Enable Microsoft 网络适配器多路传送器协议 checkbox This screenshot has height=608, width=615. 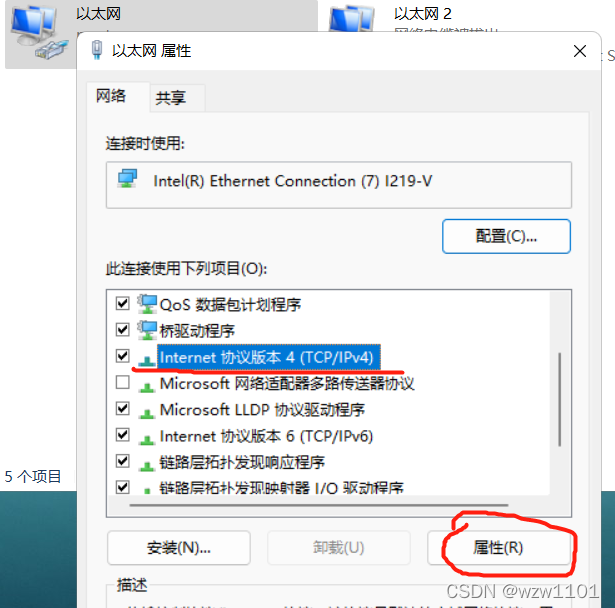click(x=123, y=382)
